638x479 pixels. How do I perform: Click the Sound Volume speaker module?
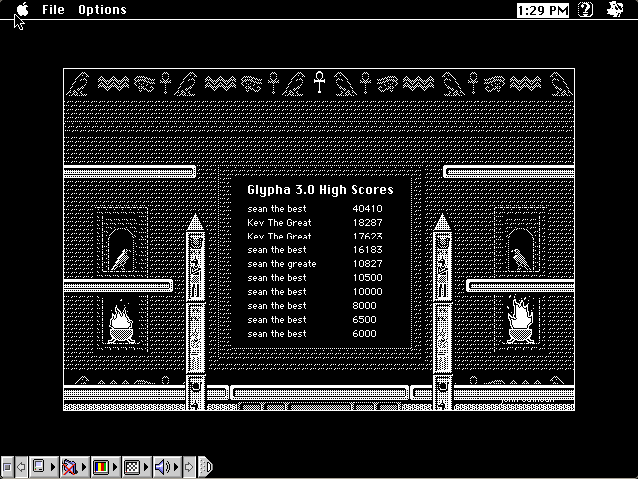click(162, 467)
